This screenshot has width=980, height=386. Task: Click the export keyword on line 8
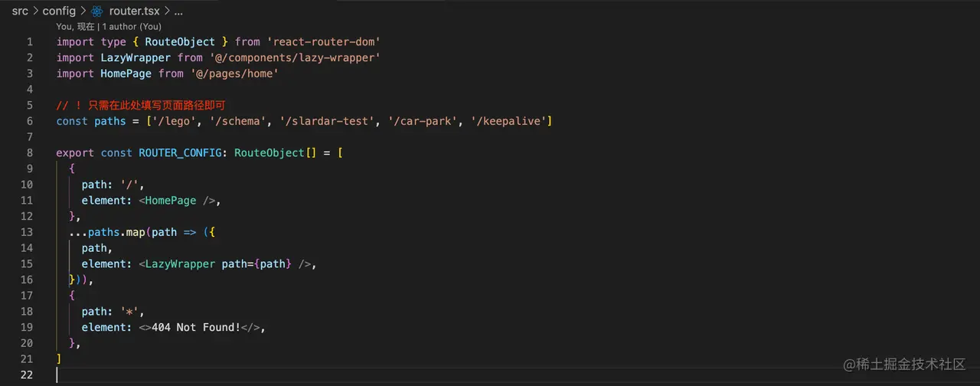75,152
